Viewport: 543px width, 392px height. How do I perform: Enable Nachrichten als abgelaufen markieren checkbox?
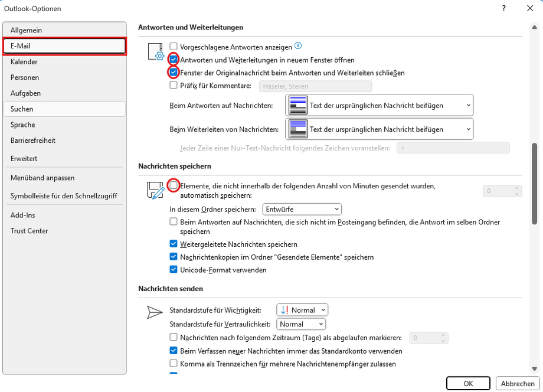174,337
